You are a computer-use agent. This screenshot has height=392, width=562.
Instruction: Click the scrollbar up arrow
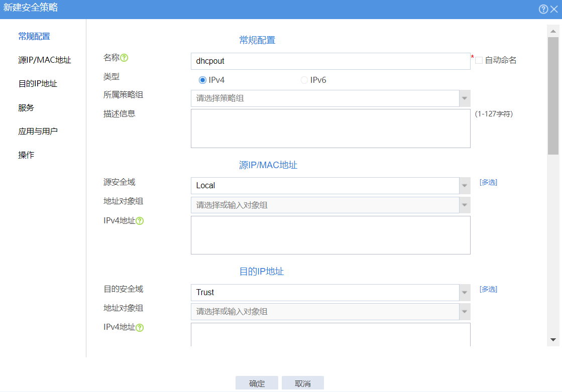click(553, 31)
